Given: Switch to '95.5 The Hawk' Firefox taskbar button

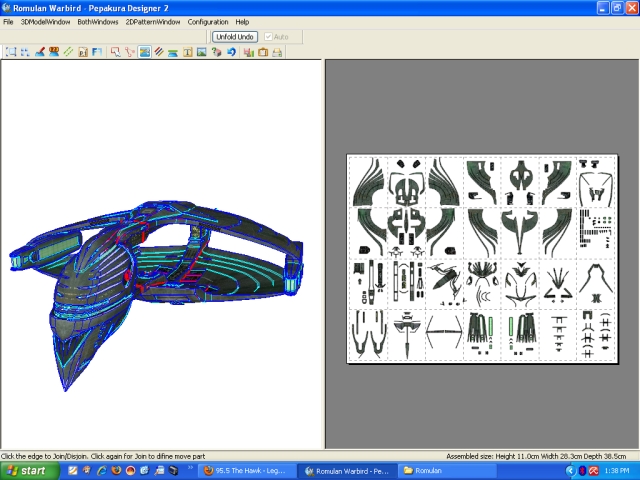Looking at the screenshot, I should pos(245,471).
